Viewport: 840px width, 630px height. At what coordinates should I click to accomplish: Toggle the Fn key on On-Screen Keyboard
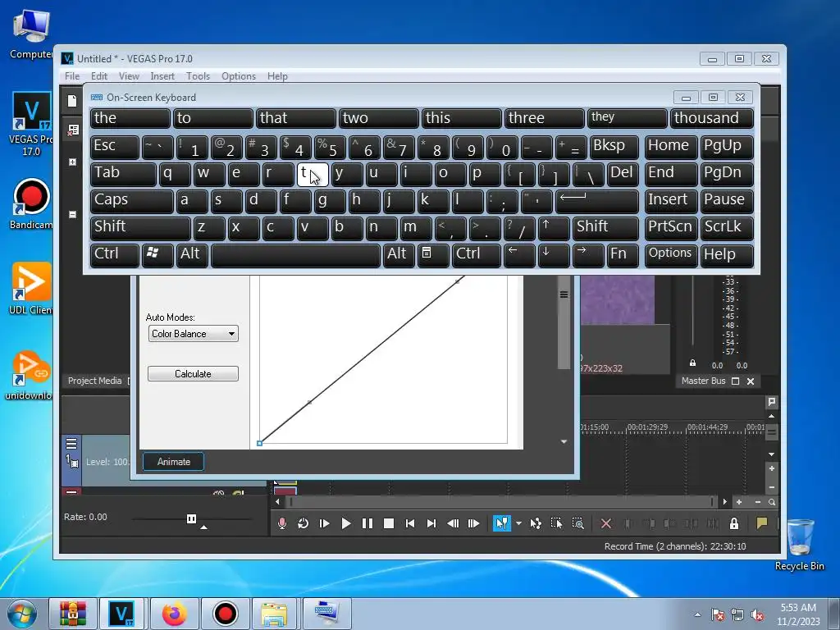[x=623, y=255]
